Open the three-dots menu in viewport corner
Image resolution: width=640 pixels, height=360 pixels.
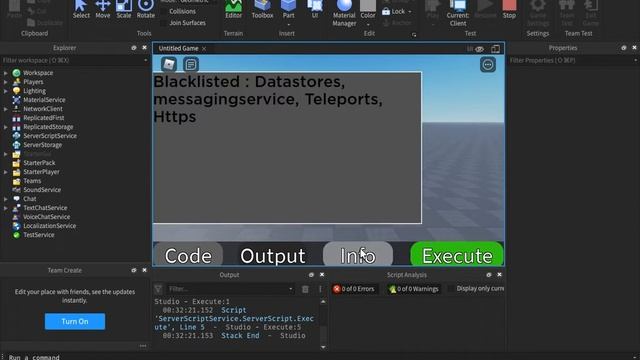click(488, 64)
